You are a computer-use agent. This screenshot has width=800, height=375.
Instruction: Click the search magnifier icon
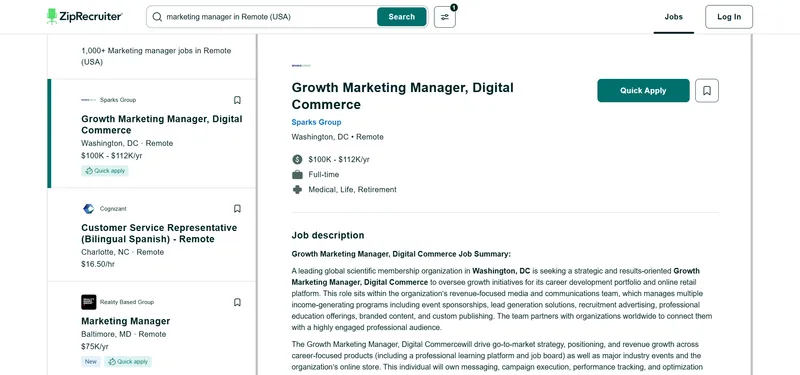tap(157, 17)
